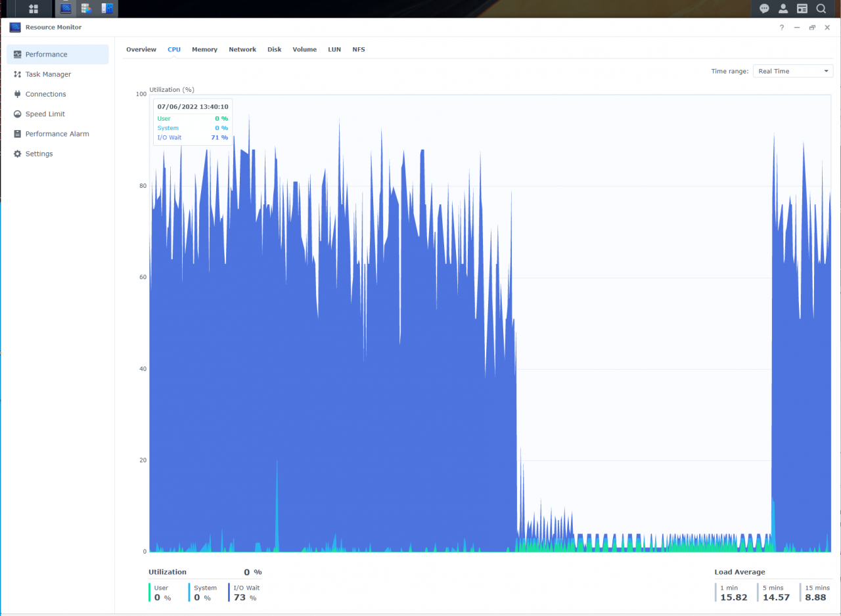Open Control Panel from the taskbar

click(107, 9)
